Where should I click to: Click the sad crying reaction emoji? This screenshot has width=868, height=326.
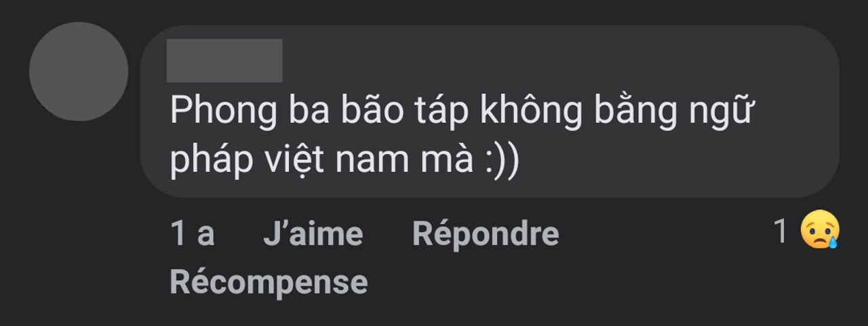(x=820, y=230)
